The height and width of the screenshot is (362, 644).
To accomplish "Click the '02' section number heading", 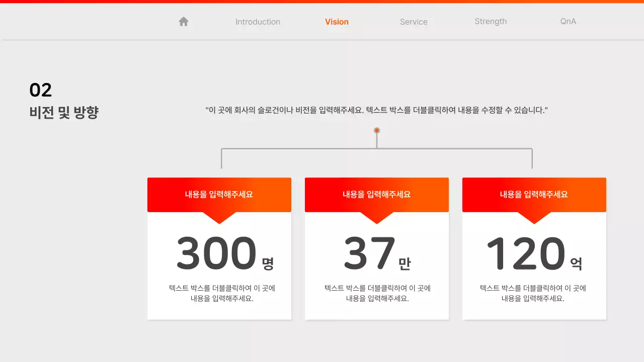I will coord(40,89).
